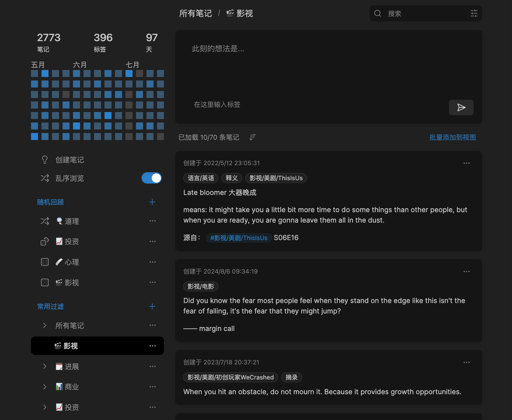Open more options on 2024/8/6 note

(467, 271)
